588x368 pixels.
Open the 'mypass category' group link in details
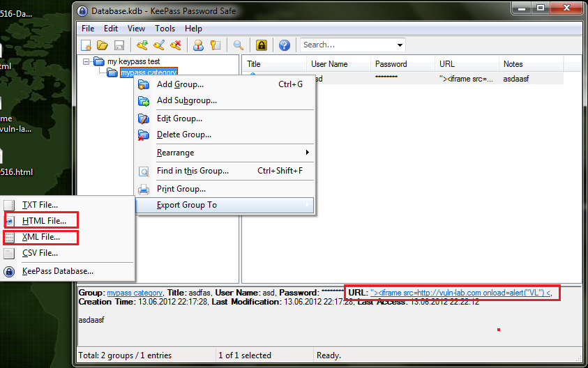[135, 293]
